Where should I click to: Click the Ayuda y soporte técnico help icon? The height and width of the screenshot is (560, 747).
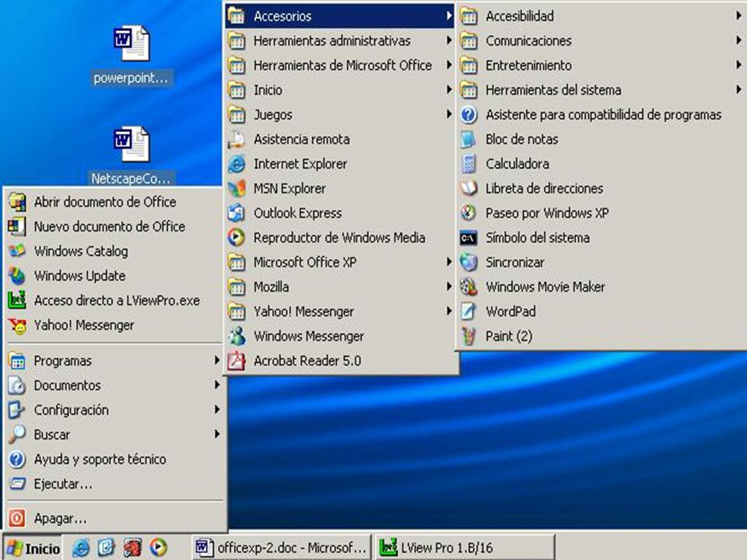pos(17,460)
